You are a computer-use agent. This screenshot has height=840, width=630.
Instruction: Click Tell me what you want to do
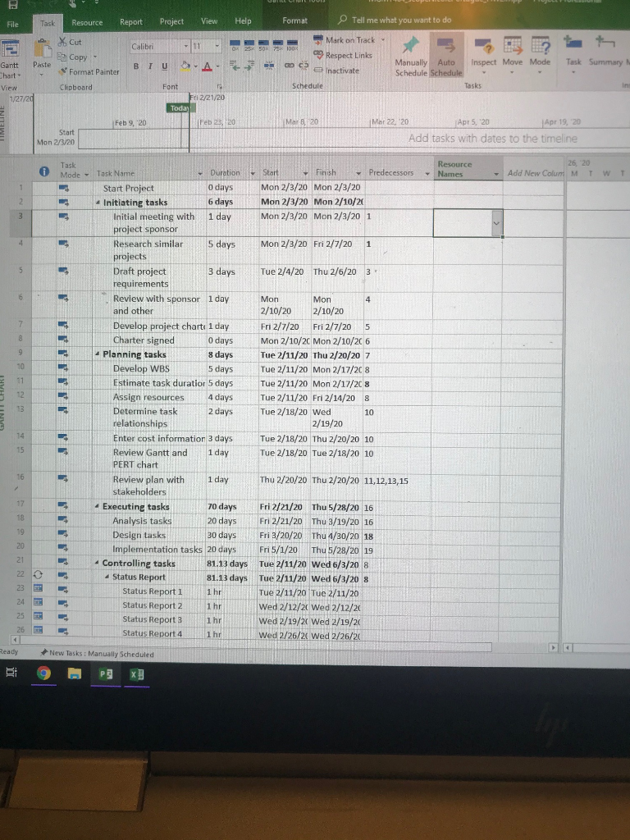click(x=395, y=20)
